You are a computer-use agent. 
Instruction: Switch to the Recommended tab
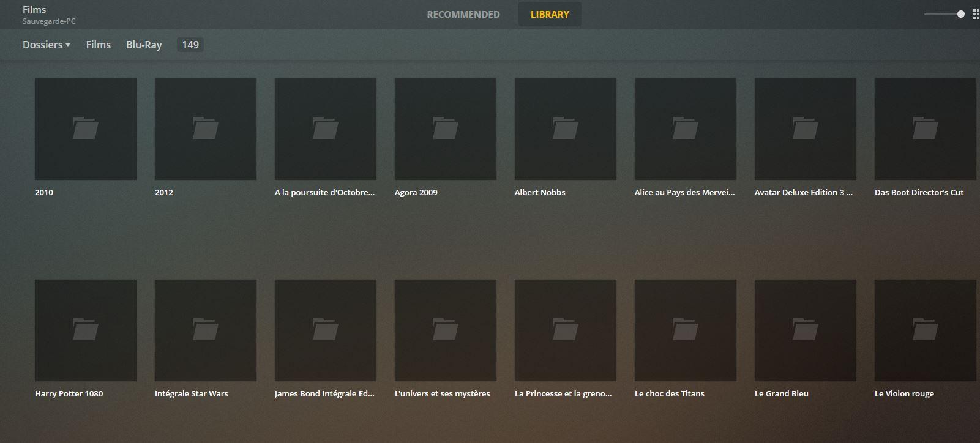[x=463, y=15]
